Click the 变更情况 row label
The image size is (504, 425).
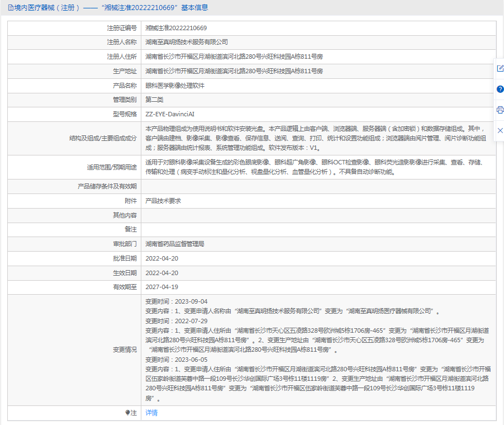click(x=125, y=350)
